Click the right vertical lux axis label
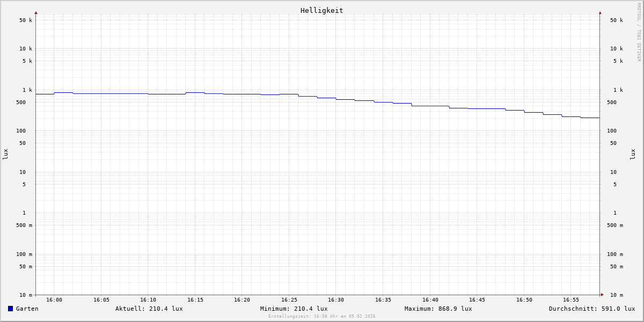 coord(633,154)
